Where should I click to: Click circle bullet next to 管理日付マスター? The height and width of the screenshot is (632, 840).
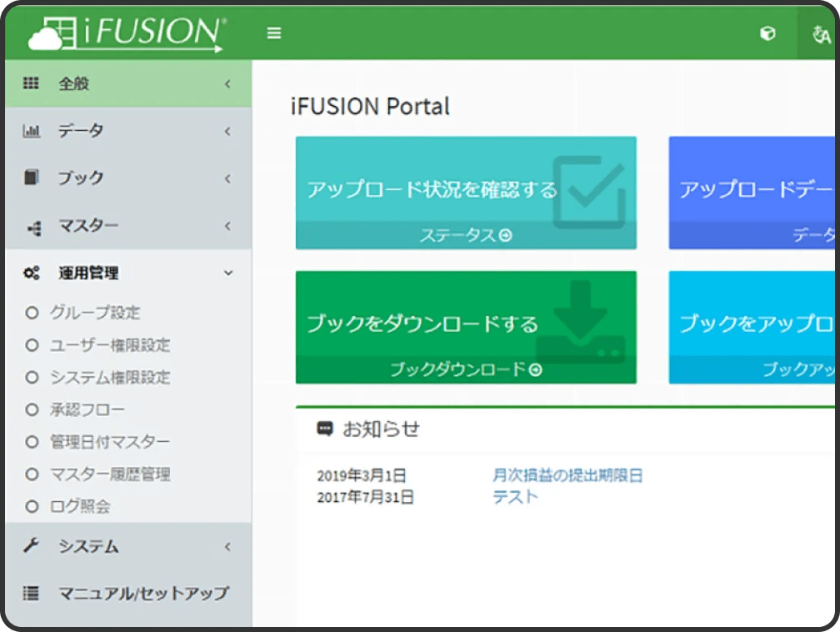pyautogui.click(x=32, y=442)
